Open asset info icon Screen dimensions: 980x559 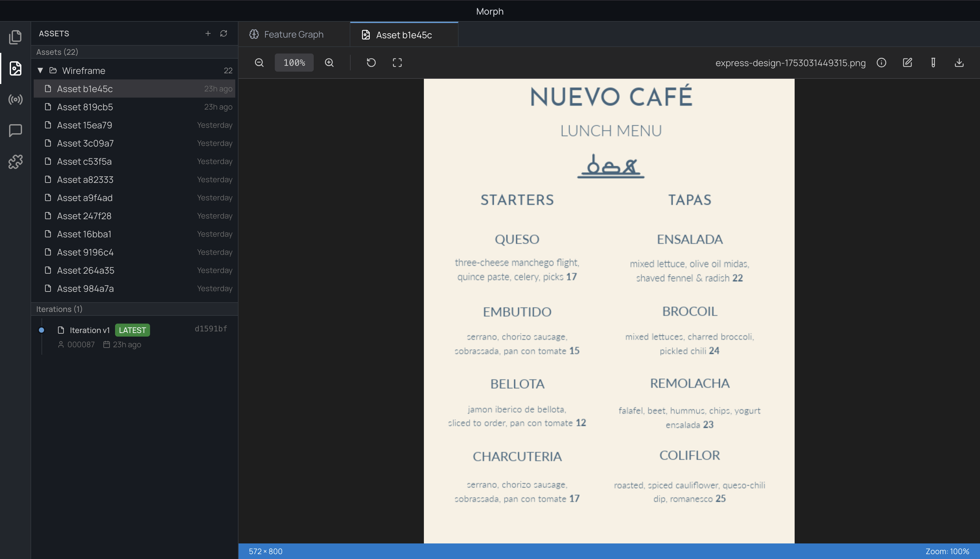click(881, 63)
